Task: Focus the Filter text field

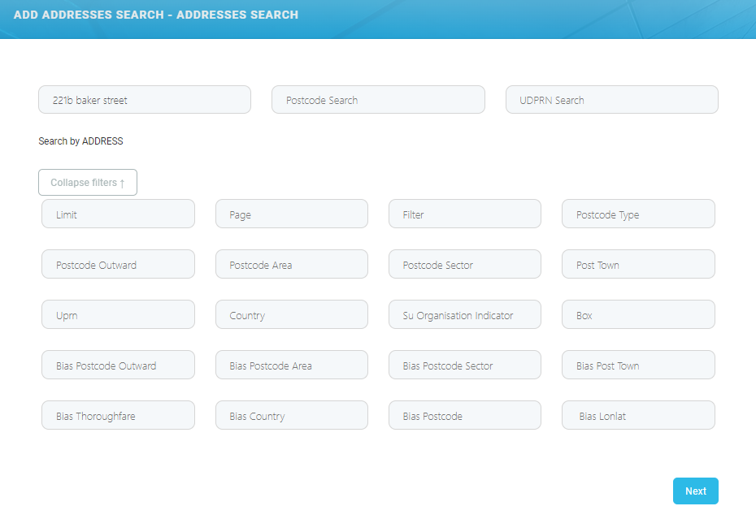Action: pyautogui.click(x=464, y=214)
